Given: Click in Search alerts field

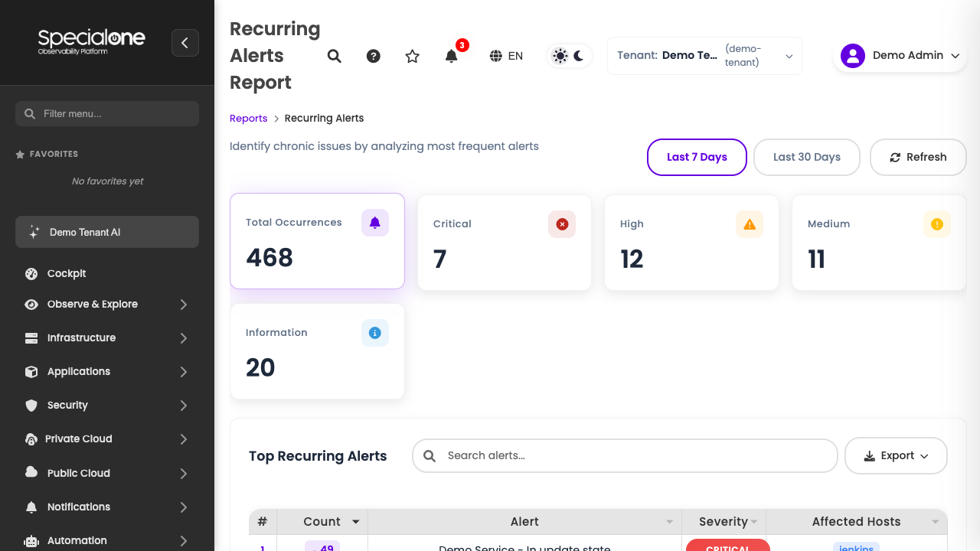Looking at the screenshot, I should pos(625,455).
